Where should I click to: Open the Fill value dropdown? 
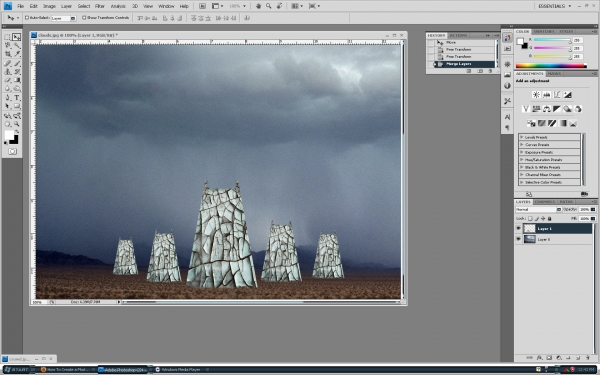point(593,218)
